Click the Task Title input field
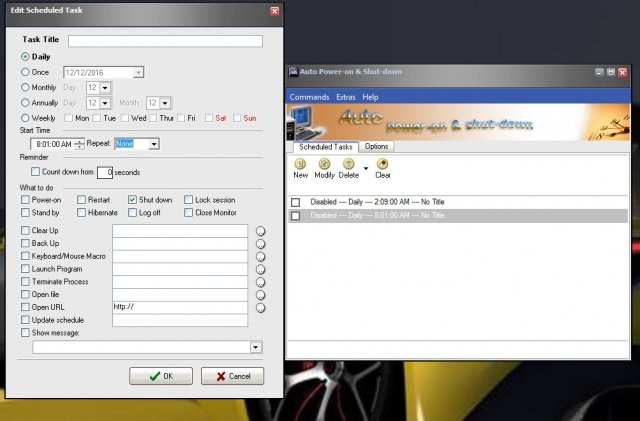 click(165, 41)
